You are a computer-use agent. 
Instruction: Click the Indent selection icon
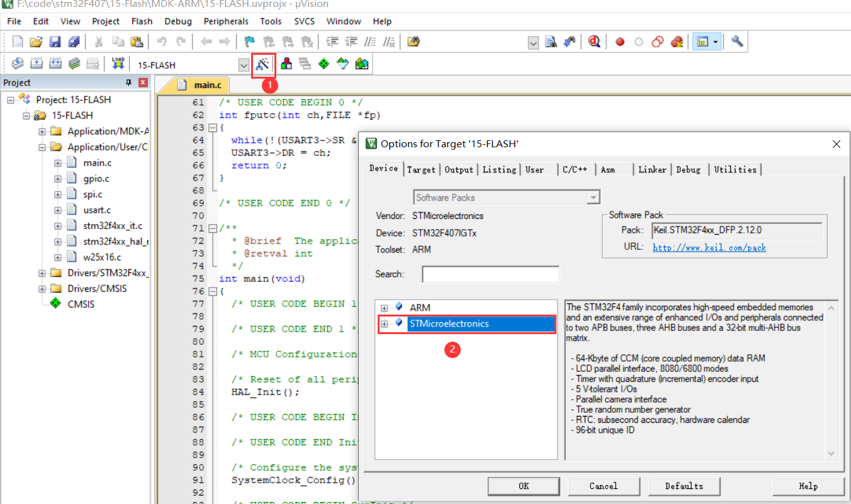tap(332, 42)
